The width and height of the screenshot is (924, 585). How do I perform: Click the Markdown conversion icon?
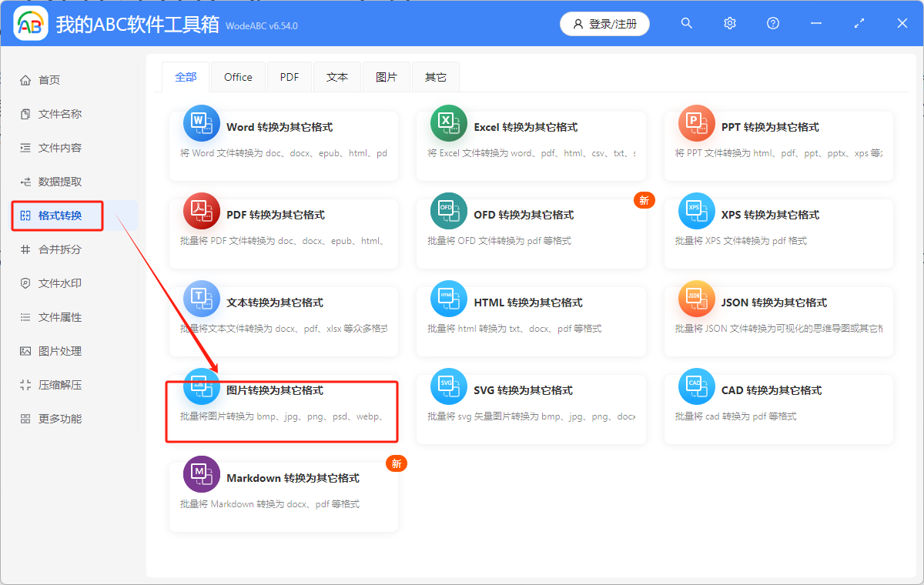(x=201, y=474)
